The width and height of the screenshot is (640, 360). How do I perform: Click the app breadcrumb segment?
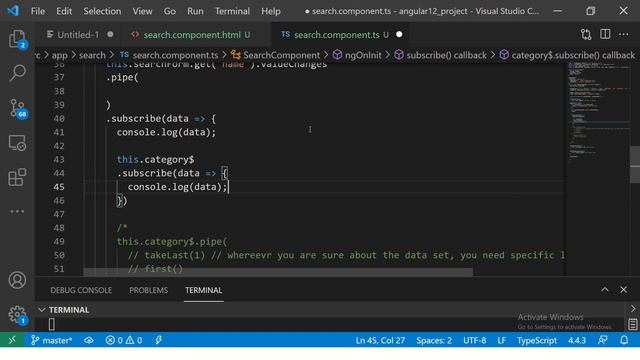tap(60, 55)
